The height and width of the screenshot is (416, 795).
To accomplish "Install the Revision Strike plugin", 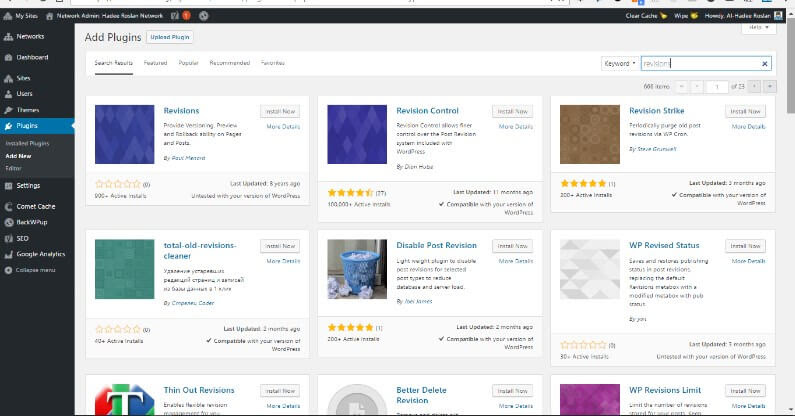I will tap(745, 111).
